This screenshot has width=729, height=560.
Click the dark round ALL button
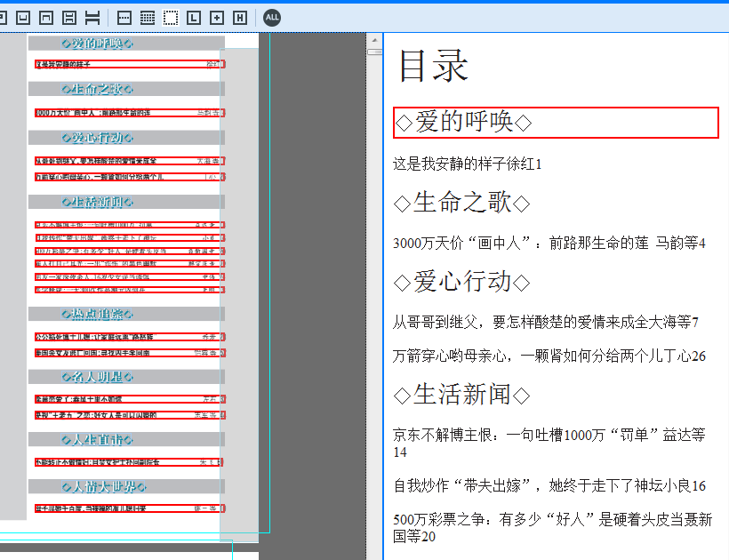(272, 18)
